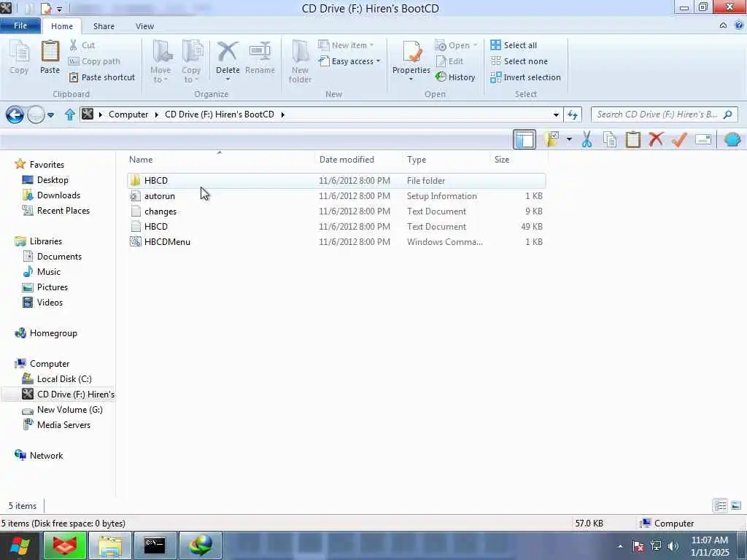747x560 pixels.
Task: Open Media Servers in sidebar
Action: pyautogui.click(x=63, y=425)
